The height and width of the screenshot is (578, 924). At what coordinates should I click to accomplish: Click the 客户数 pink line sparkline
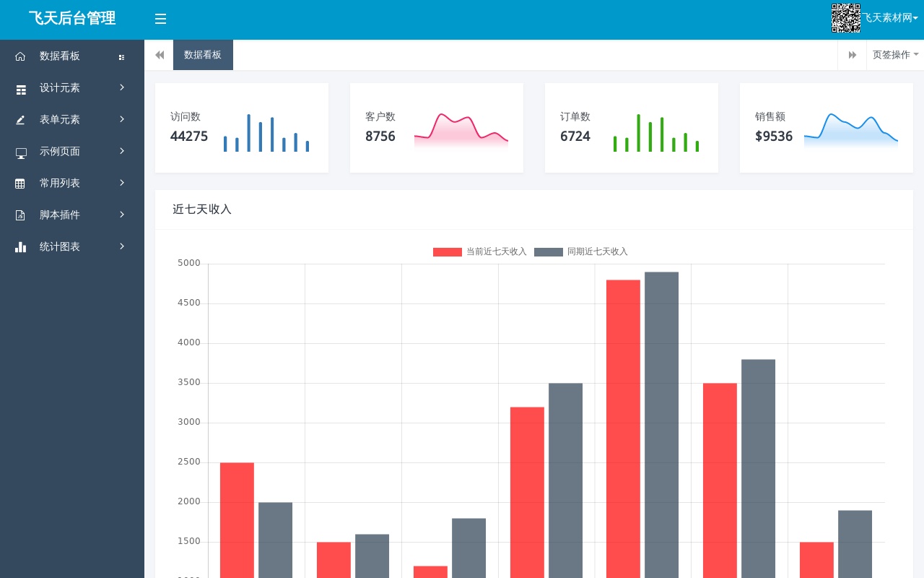click(461, 131)
